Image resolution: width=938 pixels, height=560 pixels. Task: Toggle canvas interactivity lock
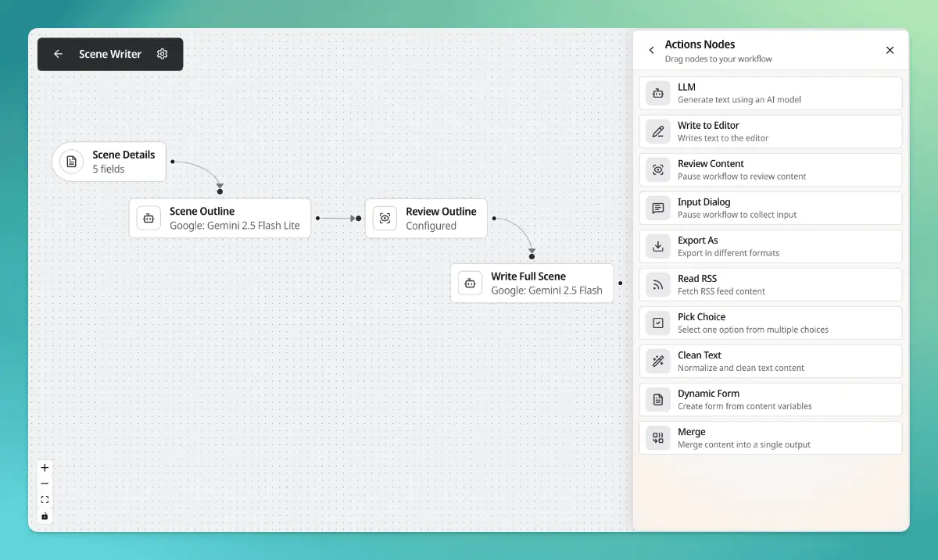(45, 515)
